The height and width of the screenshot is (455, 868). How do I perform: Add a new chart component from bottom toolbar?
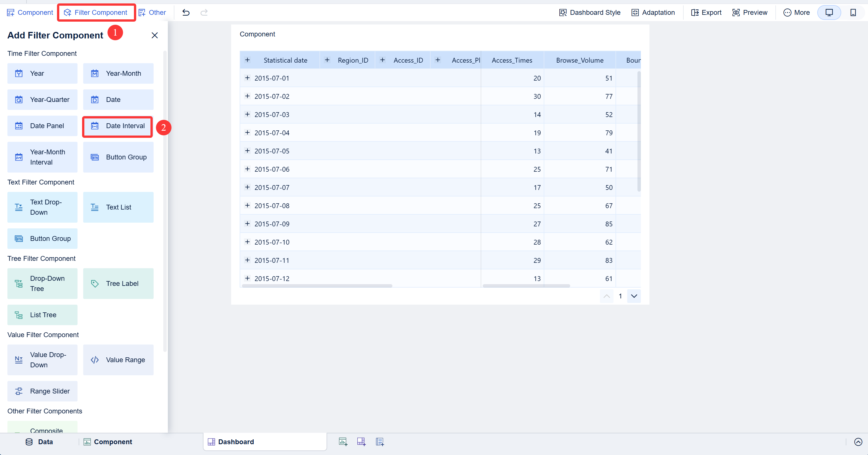point(343,442)
